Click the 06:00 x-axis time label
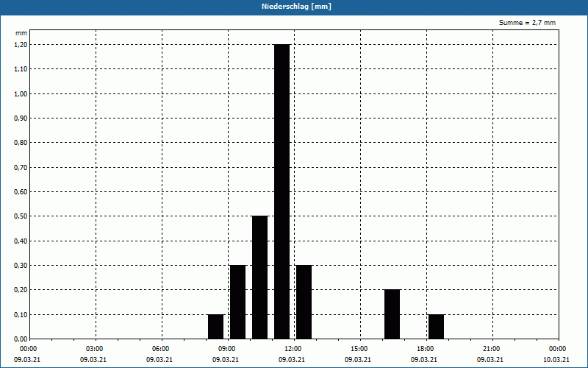 [x=159, y=349]
